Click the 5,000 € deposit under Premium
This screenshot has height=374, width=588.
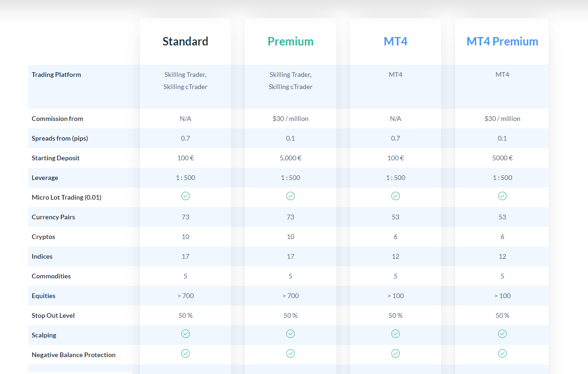290,158
